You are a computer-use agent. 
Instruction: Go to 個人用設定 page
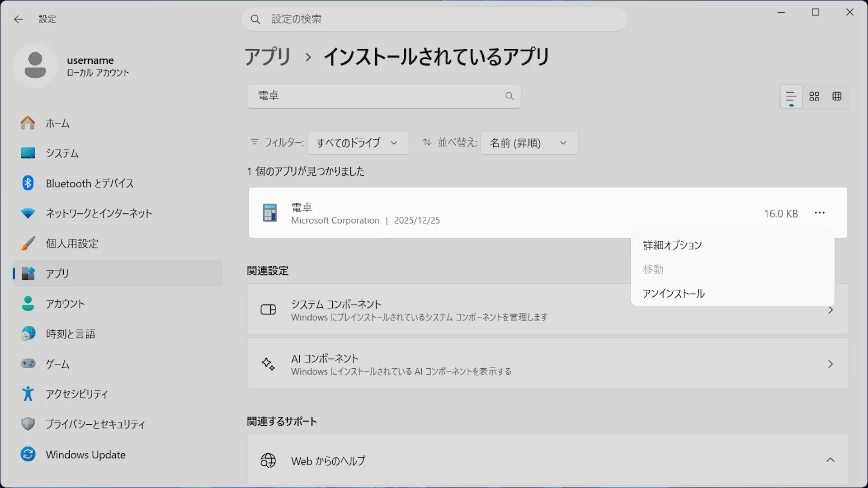pyautogui.click(x=118, y=243)
